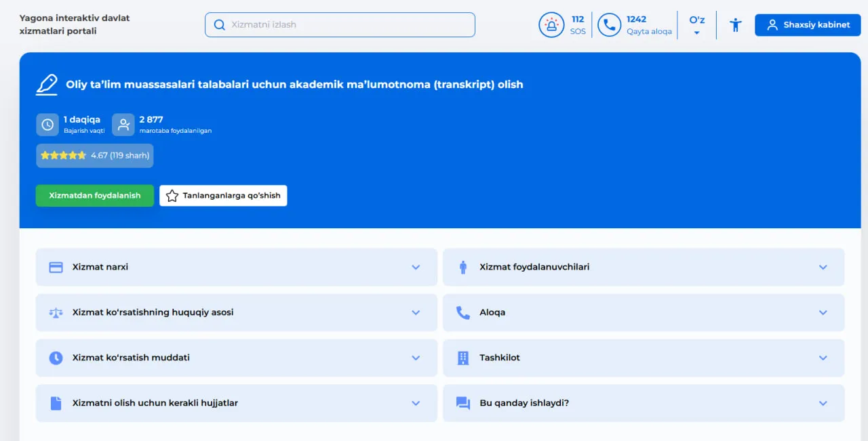The height and width of the screenshot is (441, 868).
Task: Click the 1242 callback phone icon
Action: coord(609,25)
